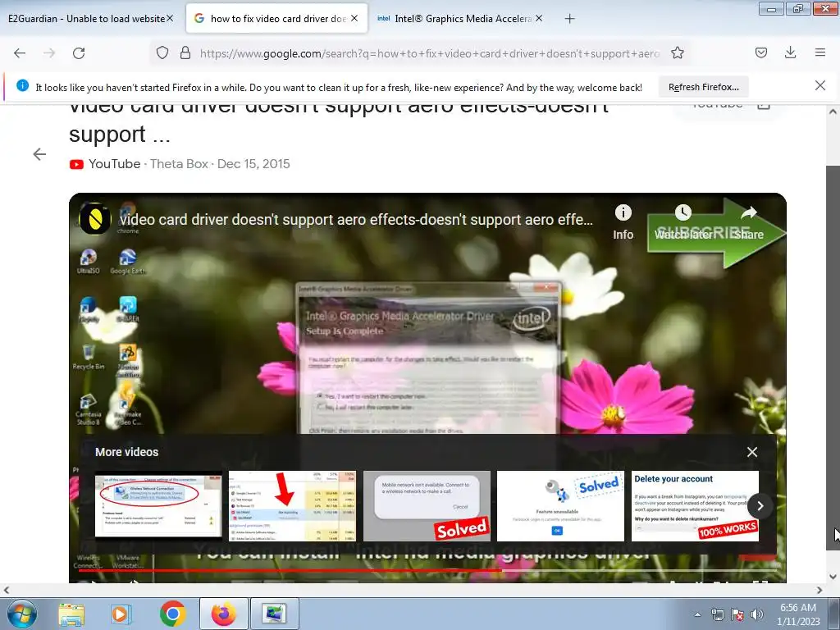Viewport: 840px width, 630px height.
Task: Close the Intel Graphics tab
Action: (x=539, y=18)
